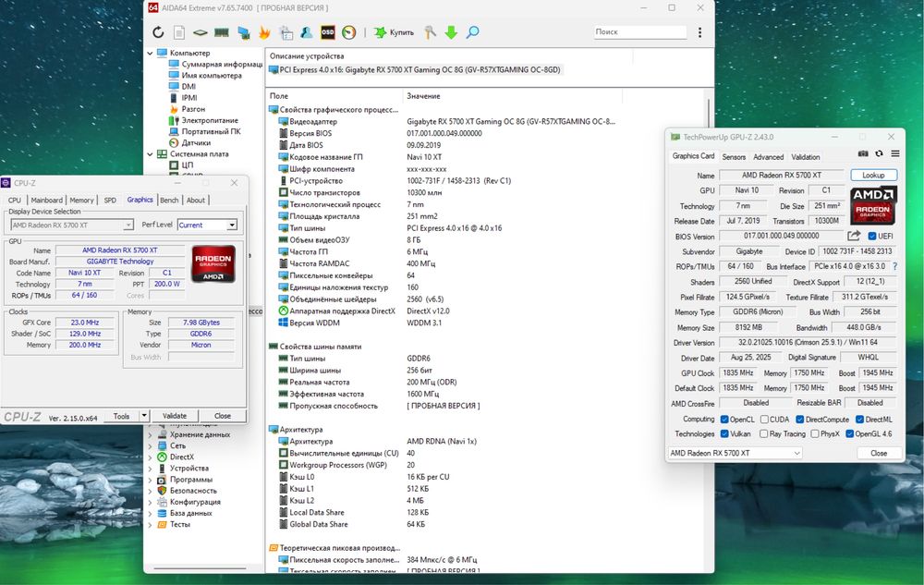Select the Датчики sensor icon in AIDA64 tree
Viewport: 924px width, 585px height.
click(174, 142)
